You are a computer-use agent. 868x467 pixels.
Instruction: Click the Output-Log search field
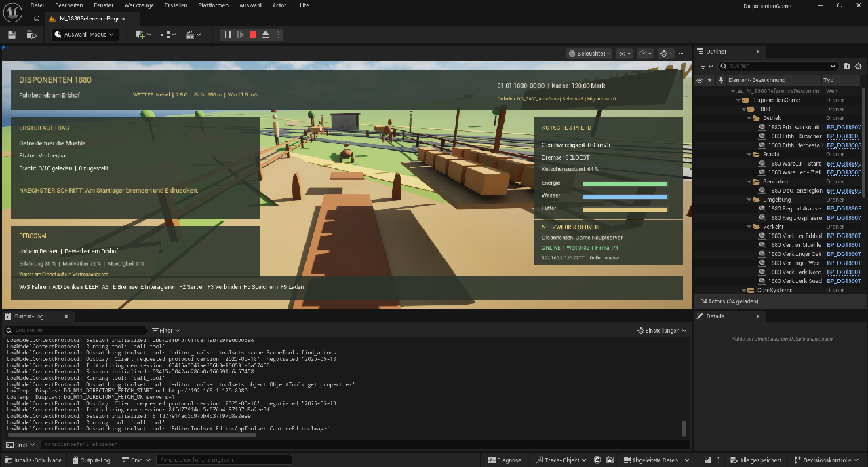[75, 330]
